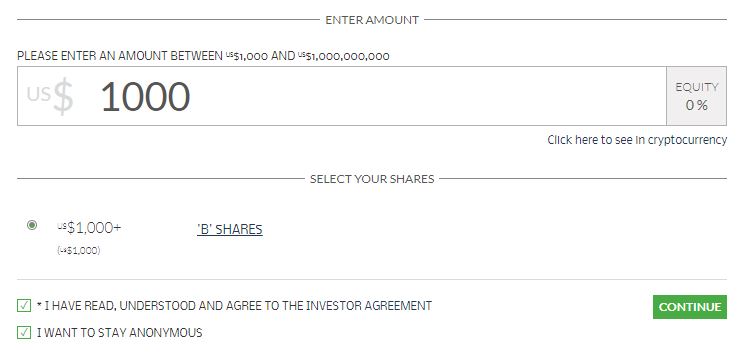The width and height of the screenshot is (745, 364).
Task: Click the investment amount input field
Action: [x=342, y=96]
